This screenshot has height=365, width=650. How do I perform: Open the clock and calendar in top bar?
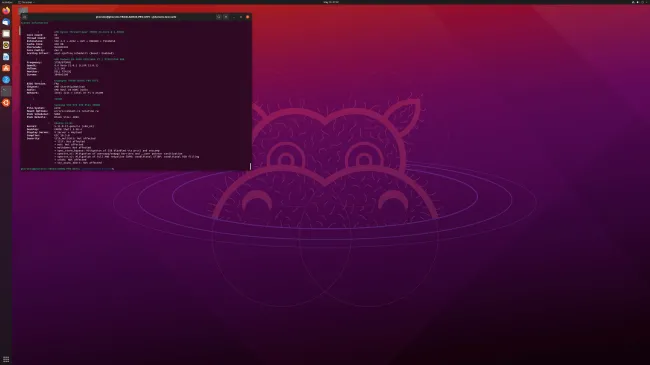[331, 2]
